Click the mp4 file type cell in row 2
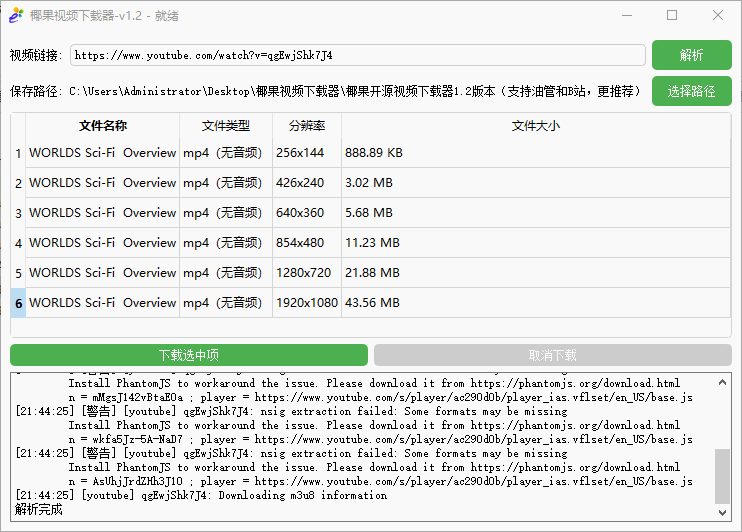This screenshot has width=742, height=532. point(226,183)
